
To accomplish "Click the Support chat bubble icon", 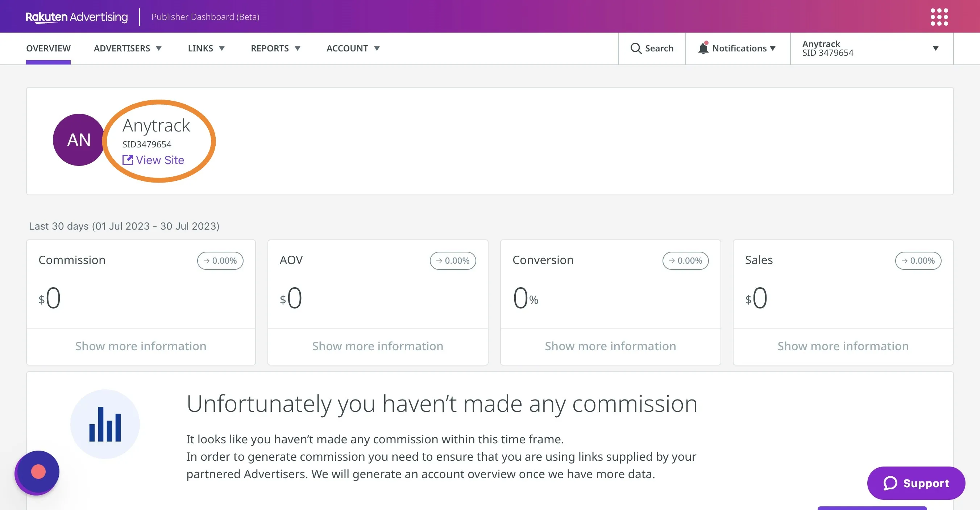I will [x=890, y=483].
